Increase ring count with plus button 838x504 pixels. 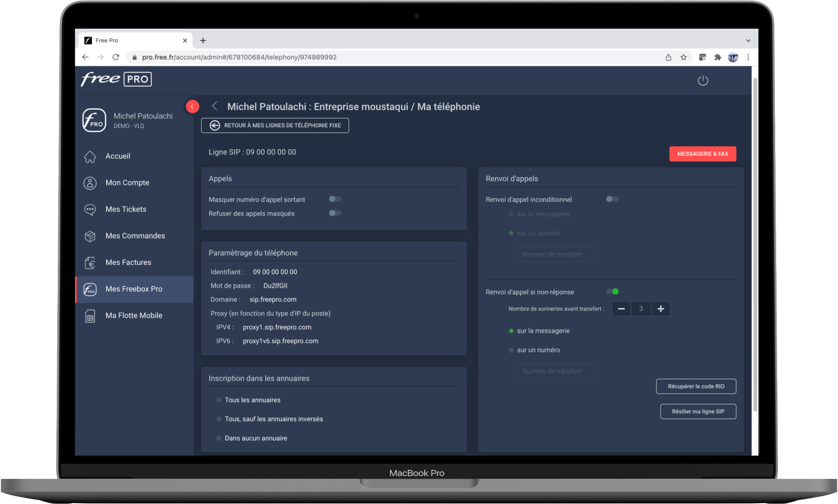pyautogui.click(x=661, y=309)
